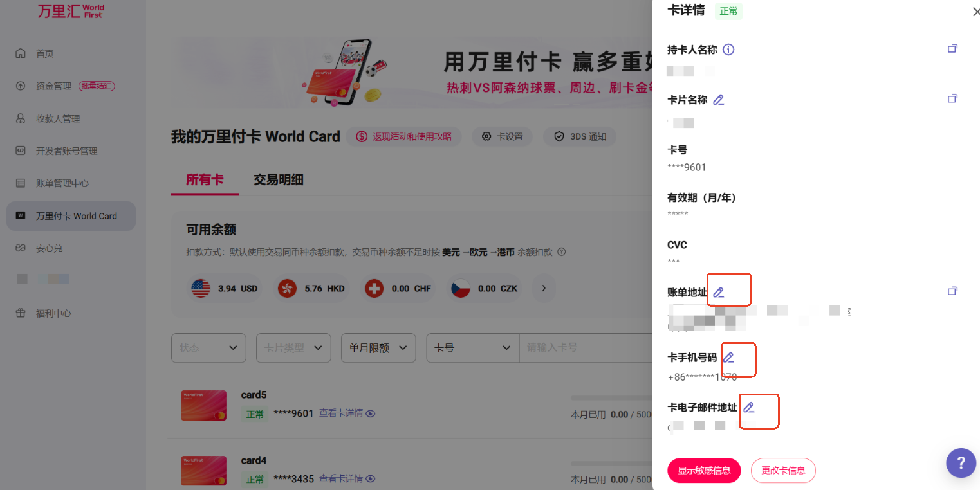Select the 0.00 CZK balance chip
980x490 pixels.
(x=485, y=289)
